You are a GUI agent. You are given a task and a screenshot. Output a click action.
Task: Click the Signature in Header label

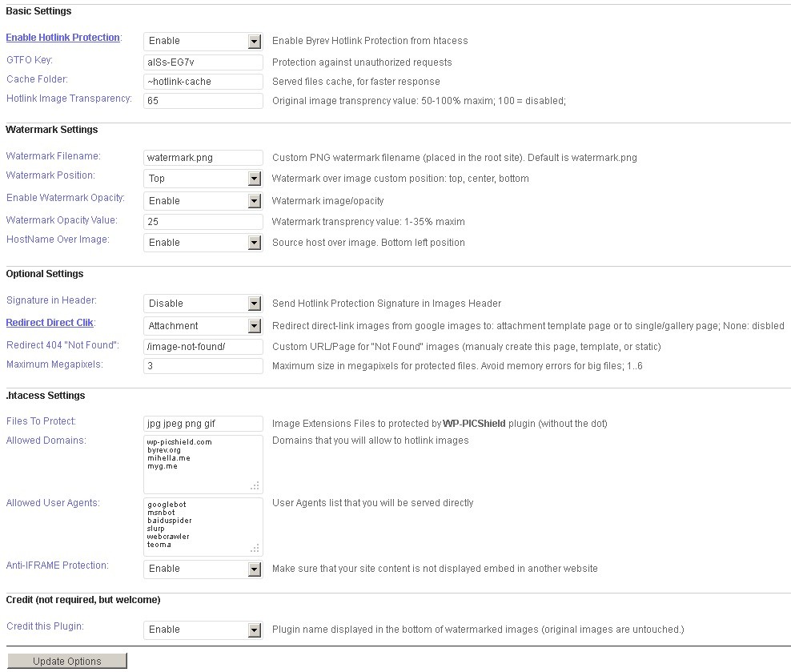click(51, 300)
